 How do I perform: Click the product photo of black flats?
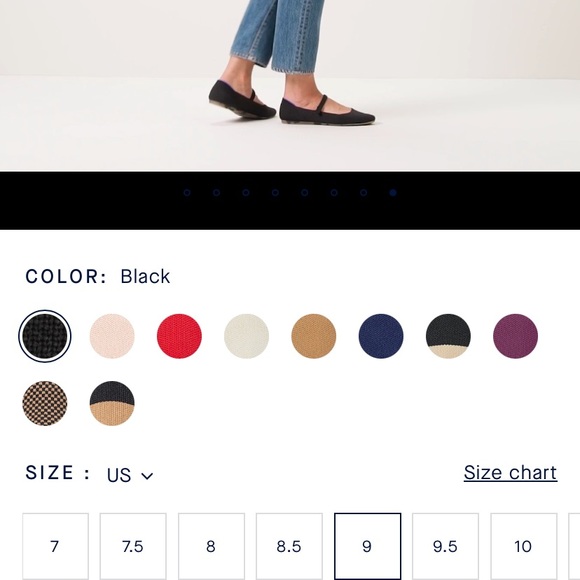point(290,85)
